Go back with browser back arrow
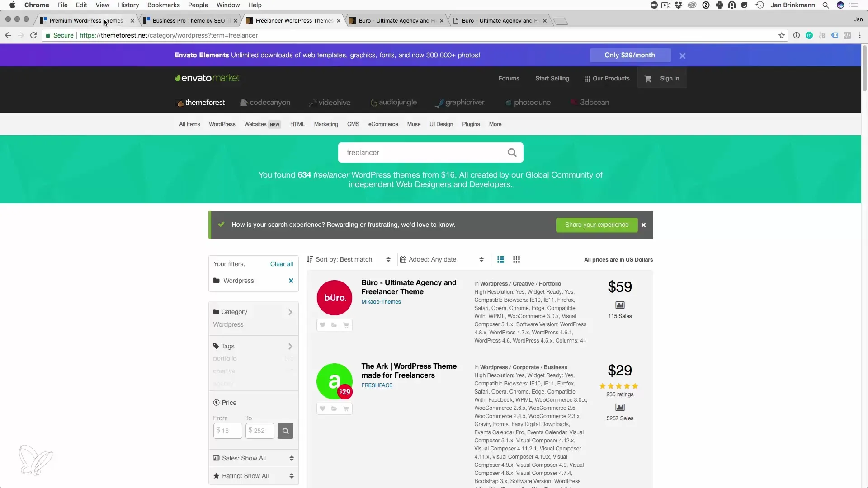 [8, 35]
